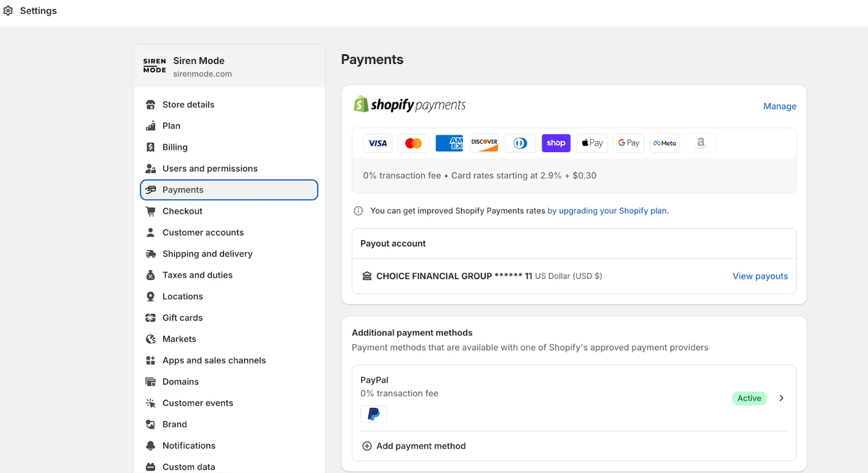The width and height of the screenshot is (868, 473).
Task: Click the Meta Pay icon
Action: coord(665,143)
